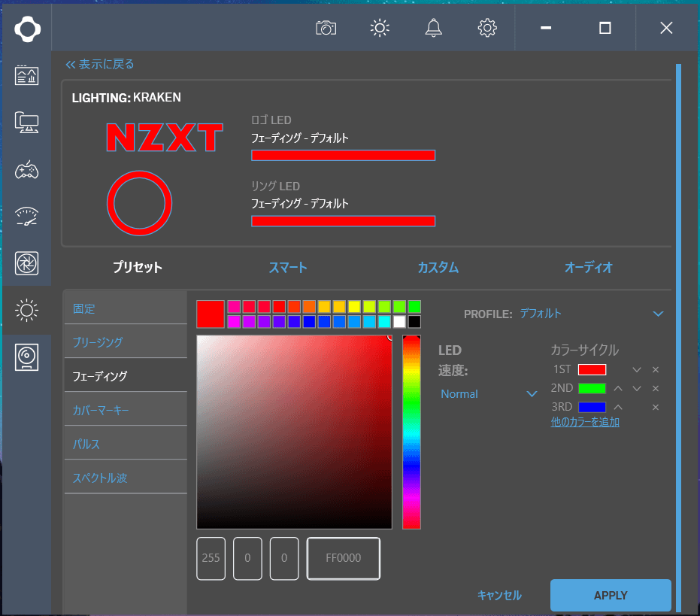Open the Games controller sidebar icon
This screenshot has width=700, height=616.
tap(27, 170)
